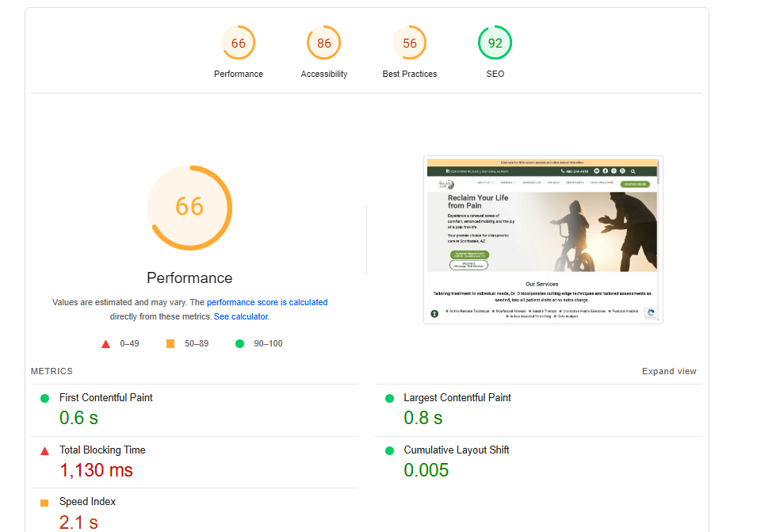This screenshot has height=532, width=757.
Task: Click the green circle 90–100 legend icon
Action: 239,343
